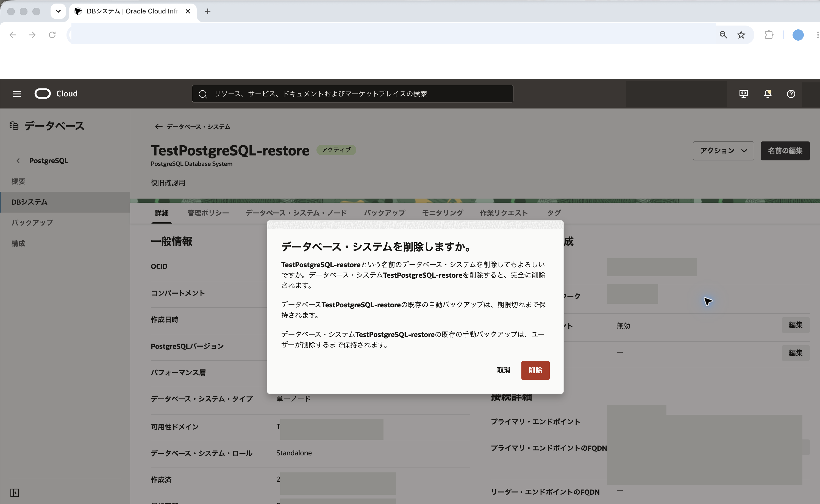
Task: Switch to the 詳細 tab
Action: pos(162,213)
